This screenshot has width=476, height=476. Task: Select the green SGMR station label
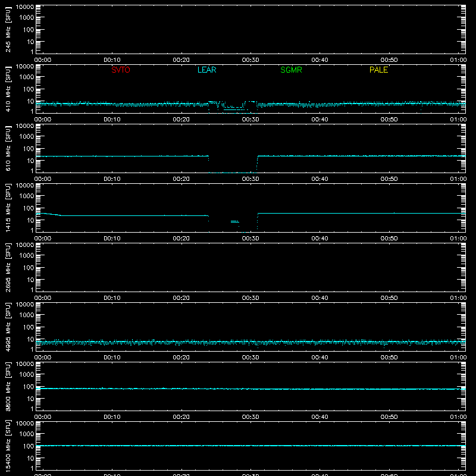pos(291,70)
